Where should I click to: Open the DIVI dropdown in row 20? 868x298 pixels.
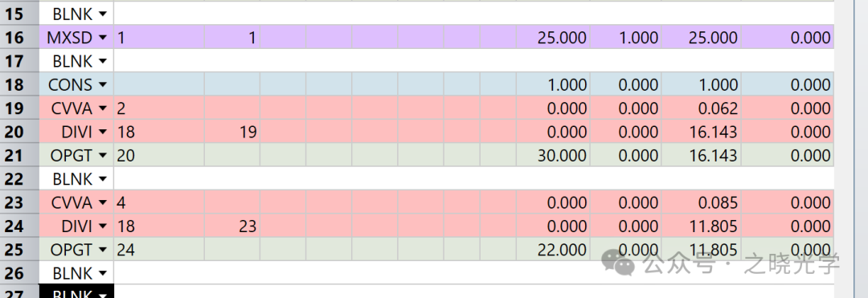pos(102,133)
